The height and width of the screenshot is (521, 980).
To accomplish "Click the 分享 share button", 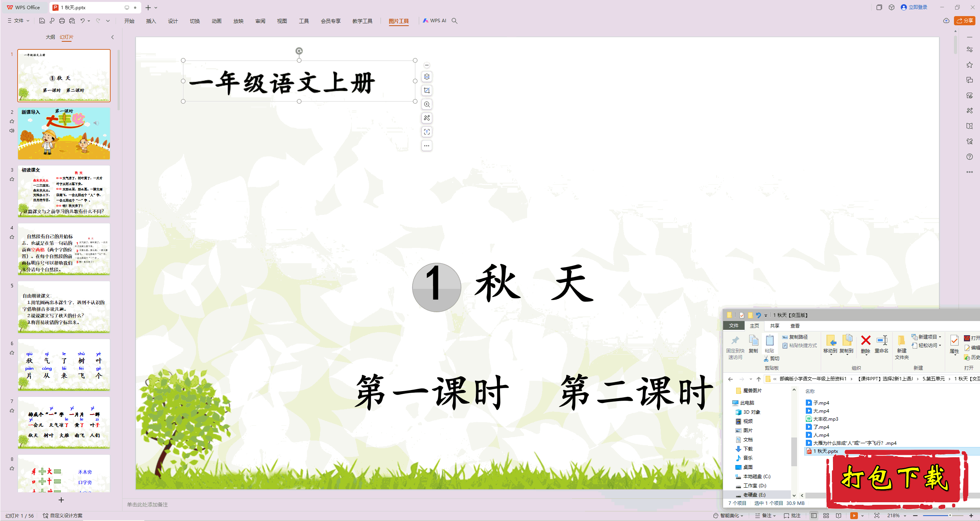I will click(965, 21).
